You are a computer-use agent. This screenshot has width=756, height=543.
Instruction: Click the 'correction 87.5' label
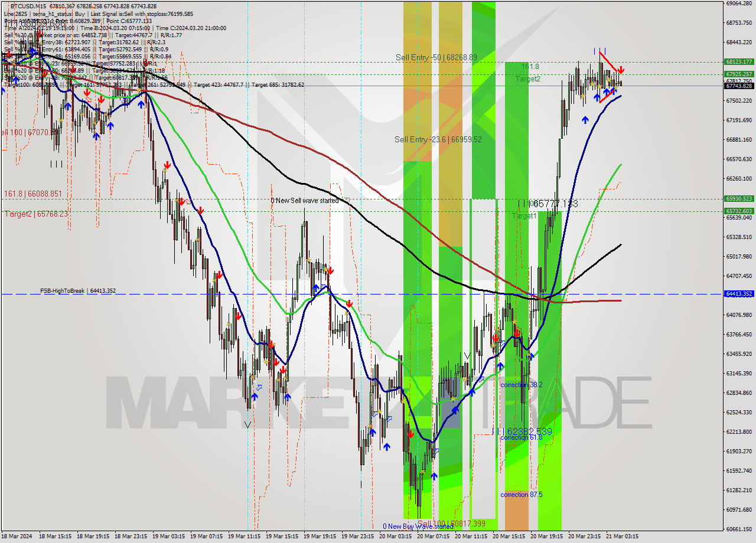click(521, 495)
